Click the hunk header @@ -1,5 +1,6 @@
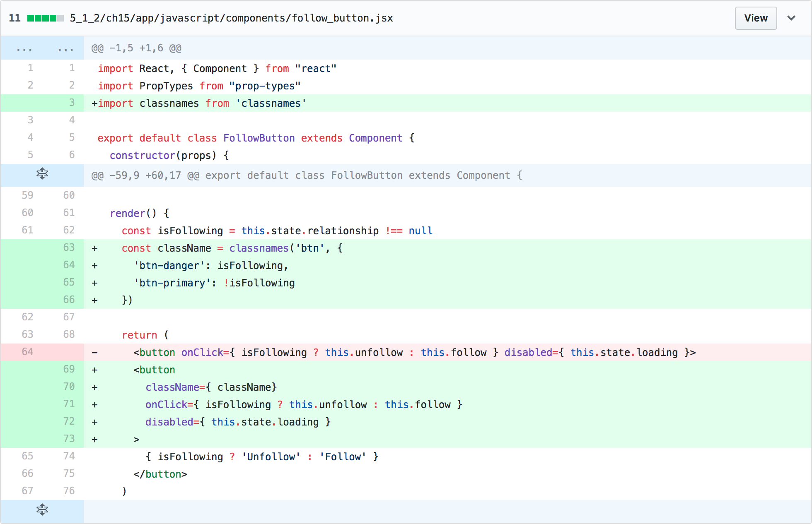The height and width of the screenshot is (524, 812). pos(136,48)
